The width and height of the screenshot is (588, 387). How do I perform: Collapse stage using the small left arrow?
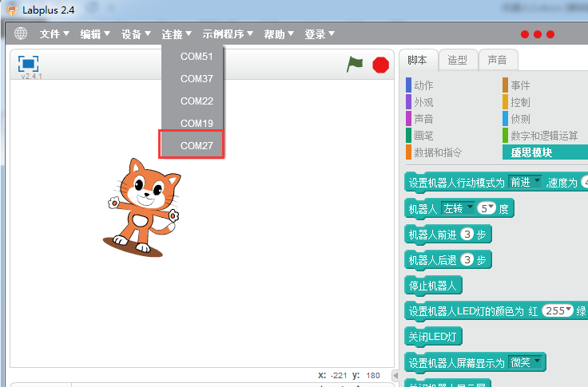(395, 375)
